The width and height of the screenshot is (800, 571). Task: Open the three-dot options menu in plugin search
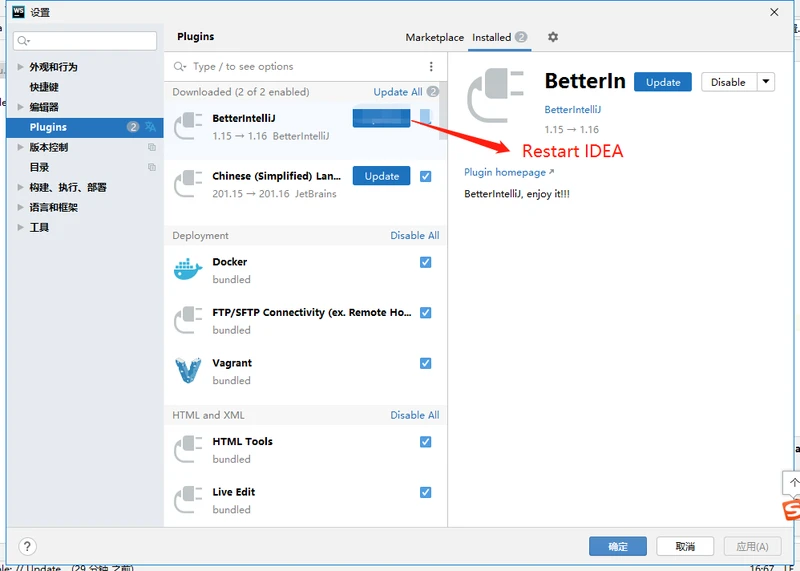(431, 67)
